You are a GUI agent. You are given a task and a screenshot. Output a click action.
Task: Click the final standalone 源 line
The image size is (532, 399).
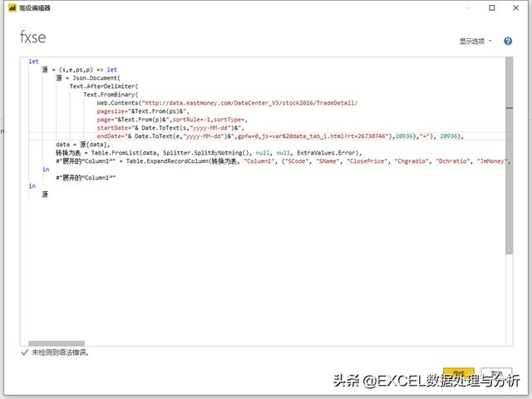click(45, 195)
